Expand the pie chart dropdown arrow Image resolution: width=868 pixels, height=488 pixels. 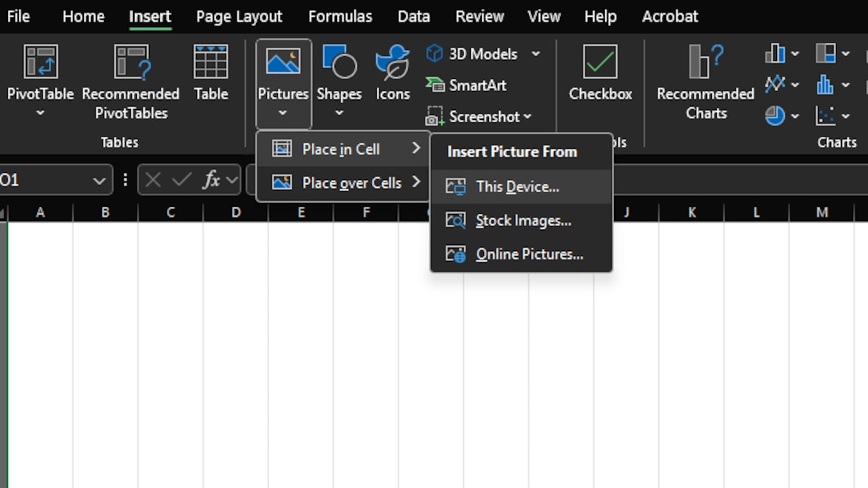795,116
